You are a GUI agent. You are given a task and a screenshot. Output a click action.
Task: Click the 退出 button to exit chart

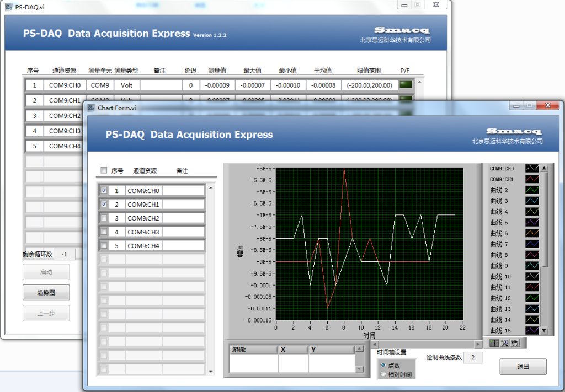(523, 367)
